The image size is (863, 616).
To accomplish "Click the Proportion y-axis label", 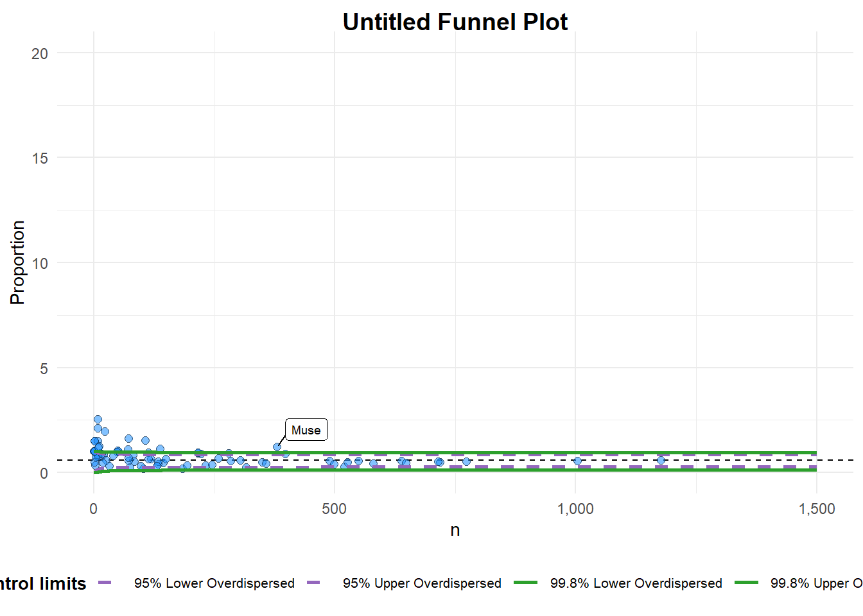I will click(x=17, y=262).
